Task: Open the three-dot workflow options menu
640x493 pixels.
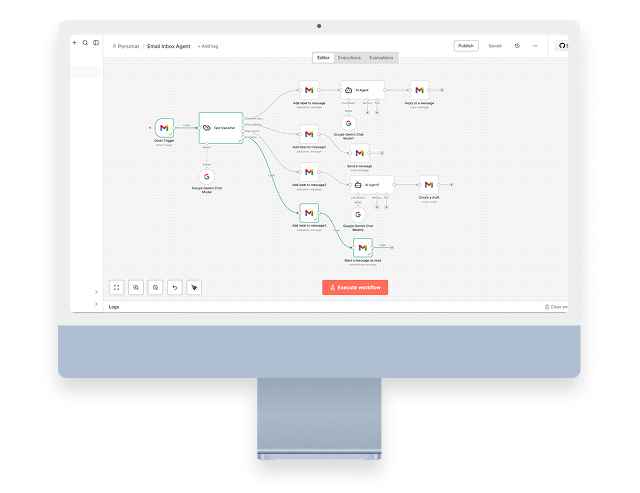Action: [x=535, y=46]
